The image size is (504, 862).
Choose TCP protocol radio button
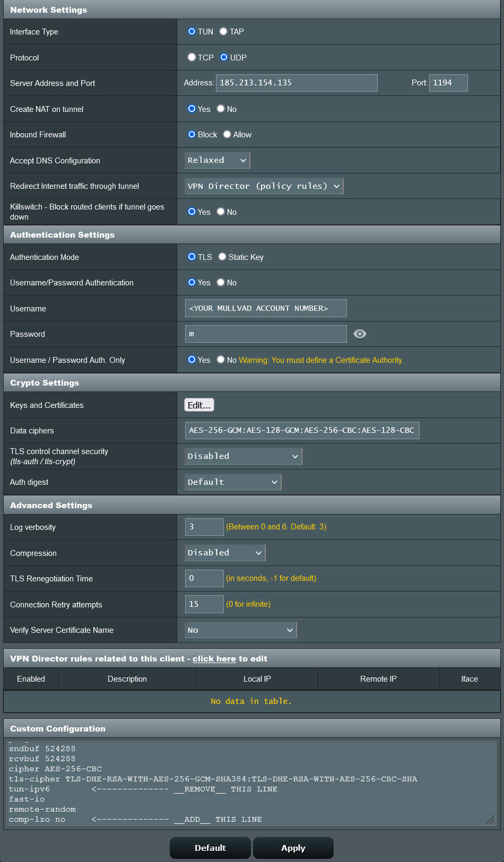tap(192, 57)
